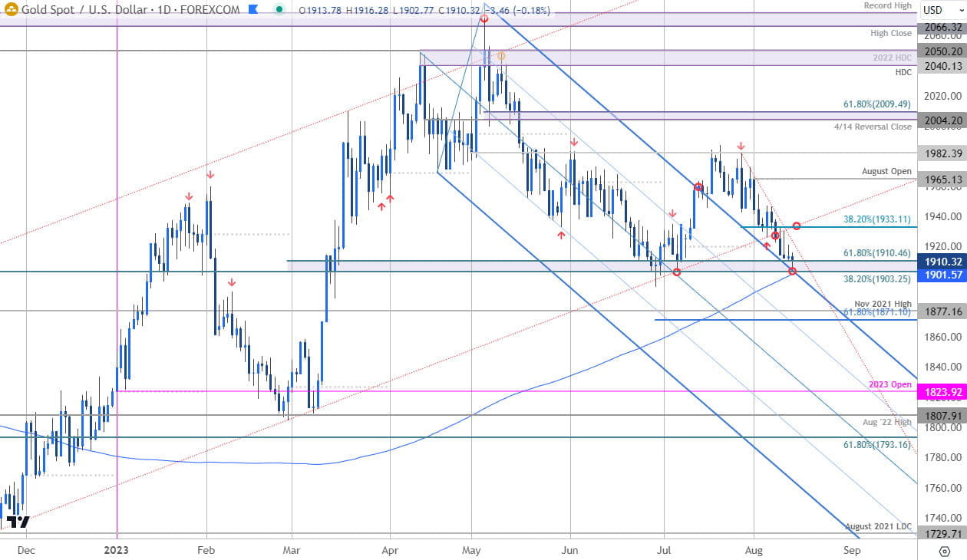Click the High Close annotation text
The image size is (967, 560).
tap(891, 33)
